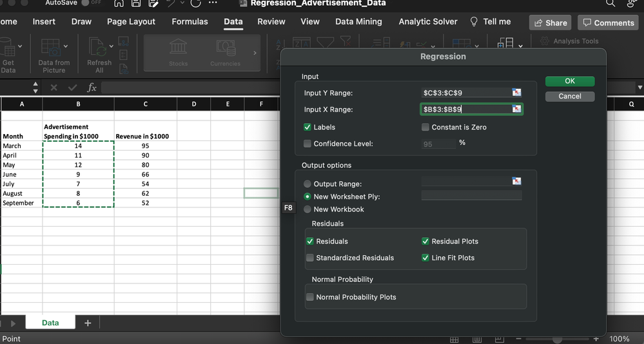Enable the Confidence Level checkbox

click(x=307, y=144)
